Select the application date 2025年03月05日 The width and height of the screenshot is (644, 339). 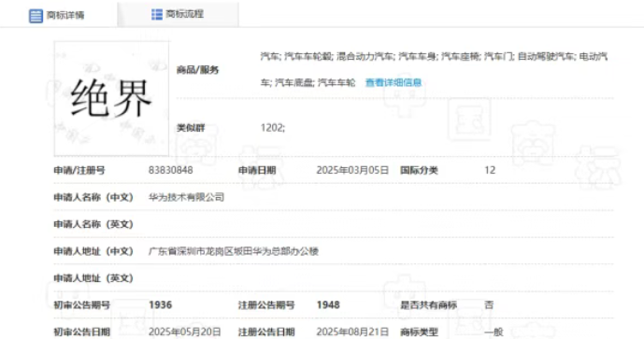(352, 170)
